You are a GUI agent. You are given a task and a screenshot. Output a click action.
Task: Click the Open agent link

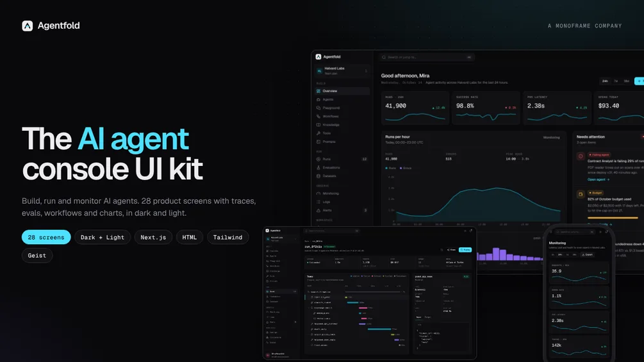[x=598, y=179]
